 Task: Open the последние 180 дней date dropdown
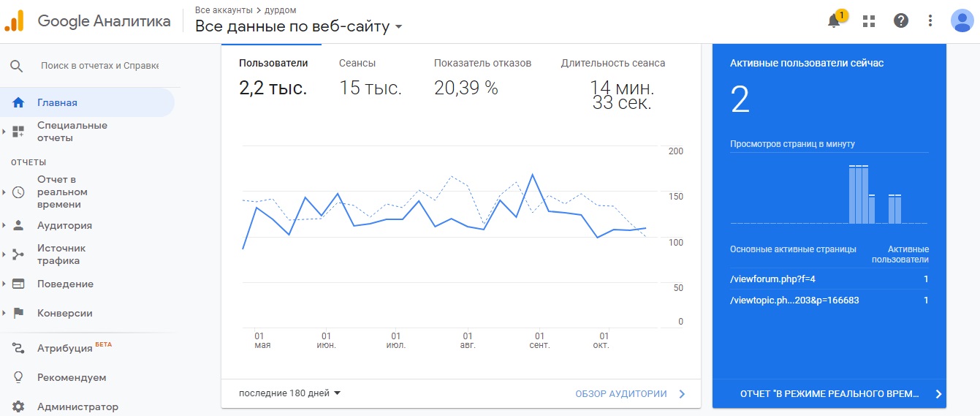(x=290, y=393)
